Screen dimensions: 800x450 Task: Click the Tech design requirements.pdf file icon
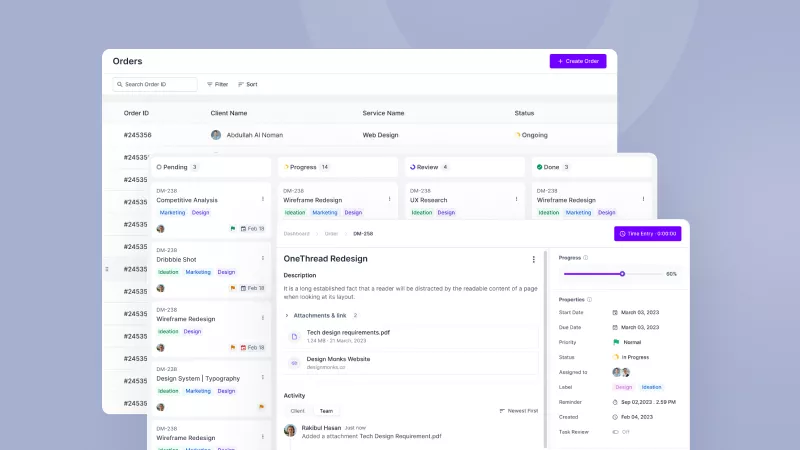point(294,337)
